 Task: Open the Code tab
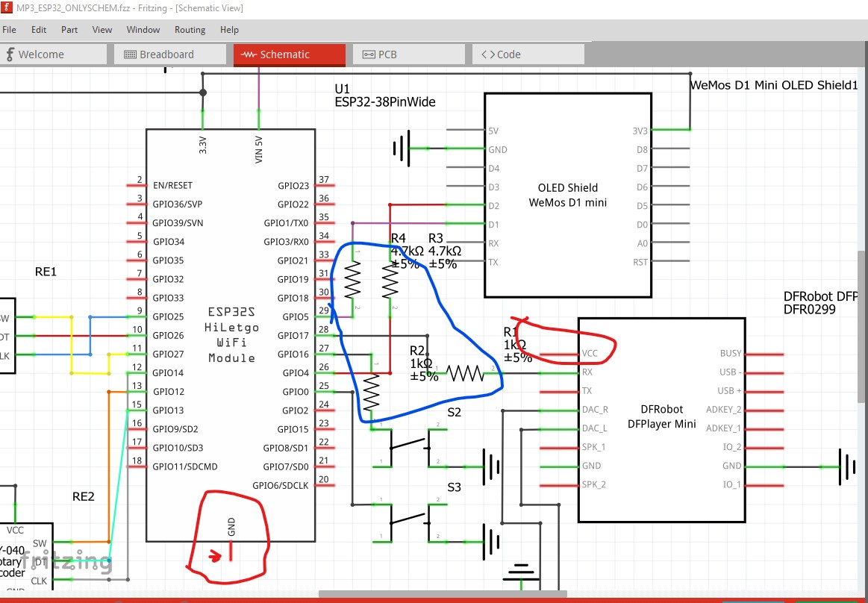pyautogui.click(x=528, y=54)
